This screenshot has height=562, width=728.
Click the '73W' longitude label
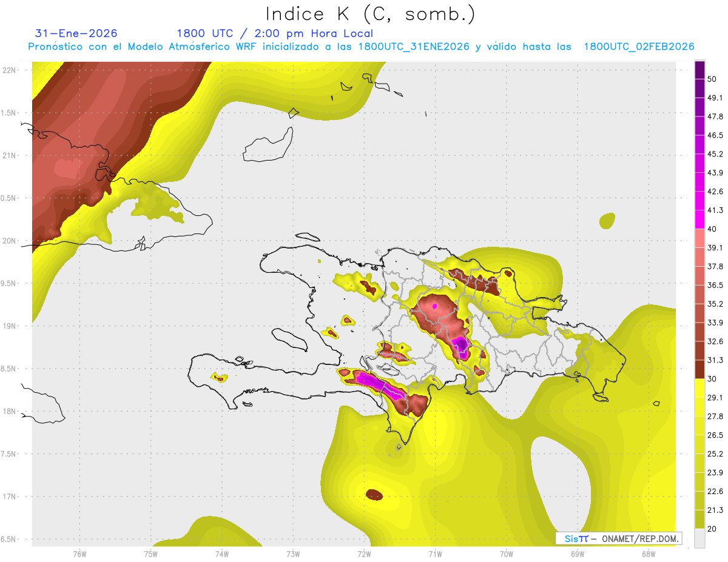(x=293, y=554)
